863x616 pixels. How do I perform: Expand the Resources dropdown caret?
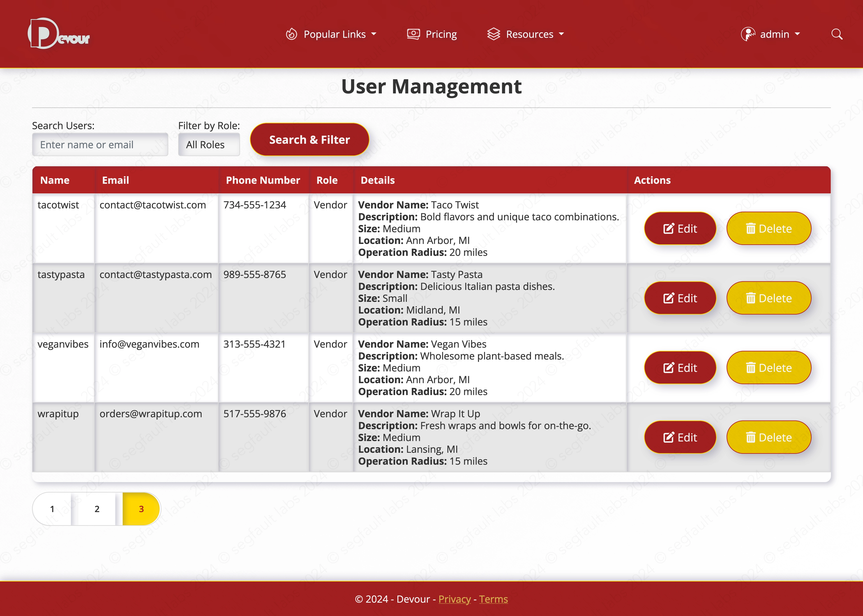coord(561,34)
